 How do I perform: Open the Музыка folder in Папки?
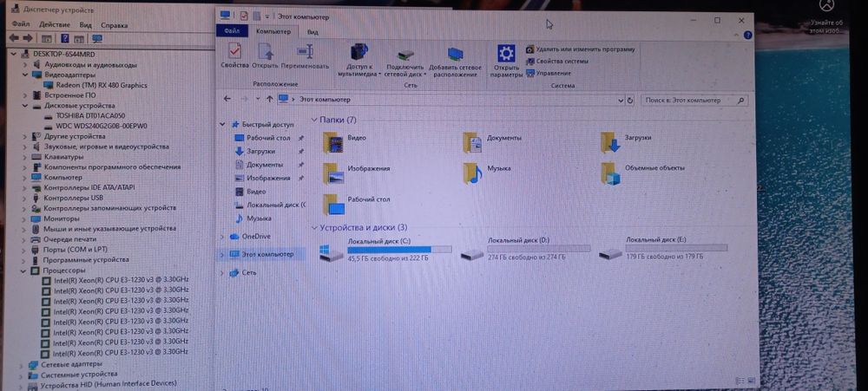click(487, 173)
